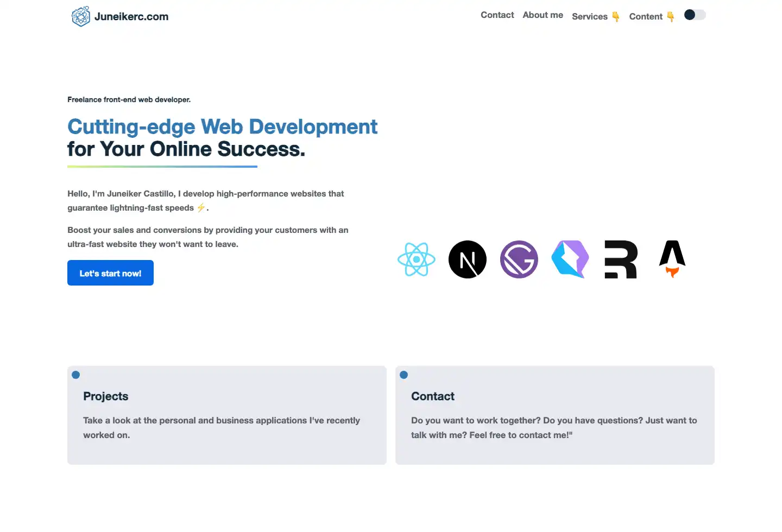Viewport: 782px width, 532px height.
Task: Click the Next.js black circle logo
Action: click(468, 259)
